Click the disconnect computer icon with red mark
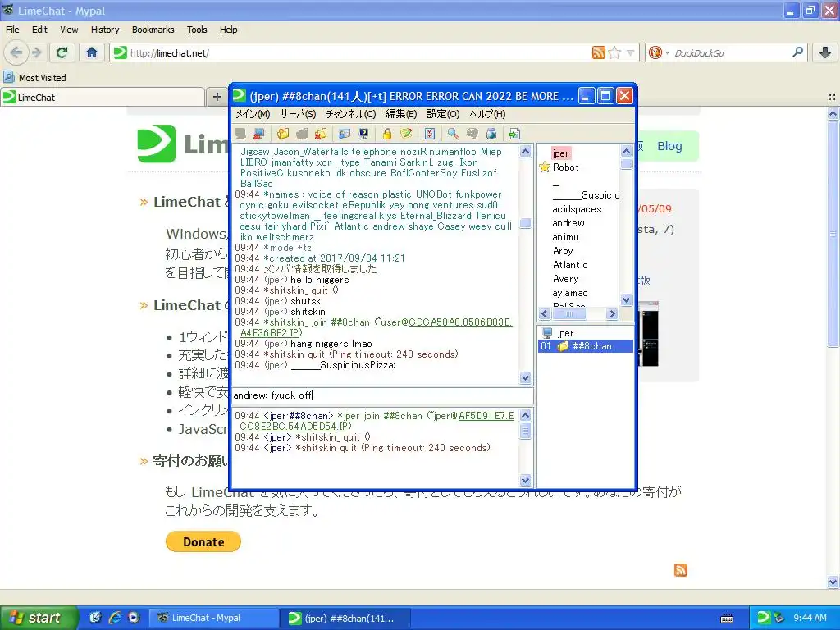Image resolution: width=840 pixels, height=630 pixels. (x=258, y=134)
